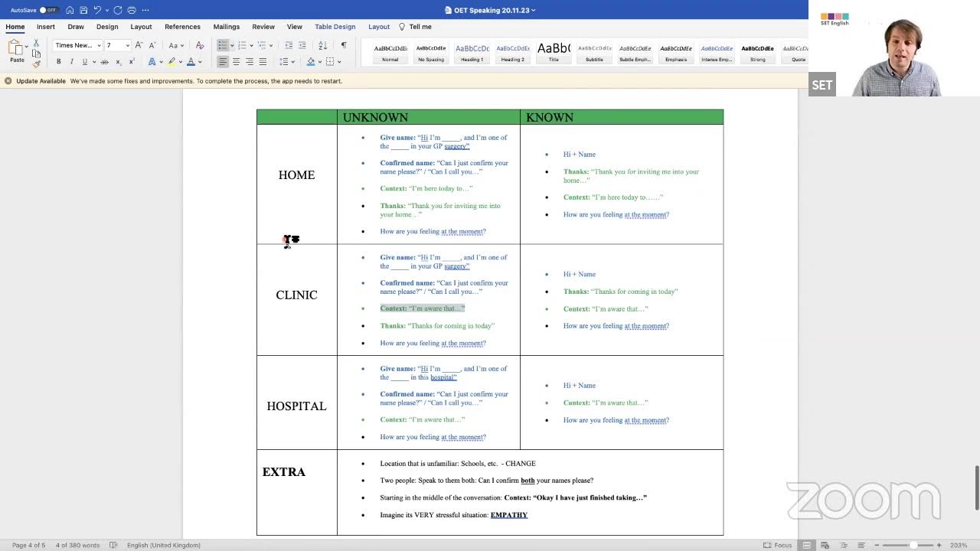Screen dimensions: 980x551
Task: Undo the last action
Action: click(97, 10)
